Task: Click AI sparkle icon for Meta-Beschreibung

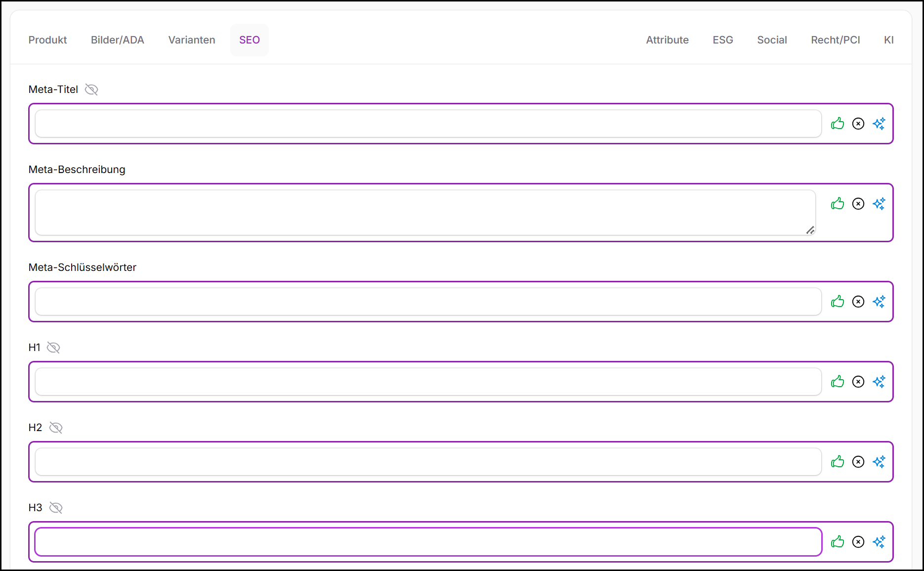Action: tap(879, 204)
